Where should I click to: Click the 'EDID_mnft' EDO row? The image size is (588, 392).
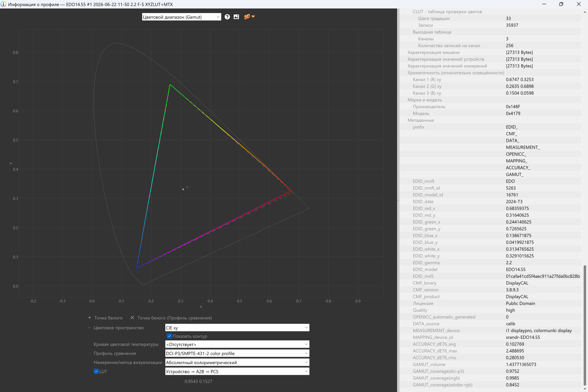click(x=491, y=181)
